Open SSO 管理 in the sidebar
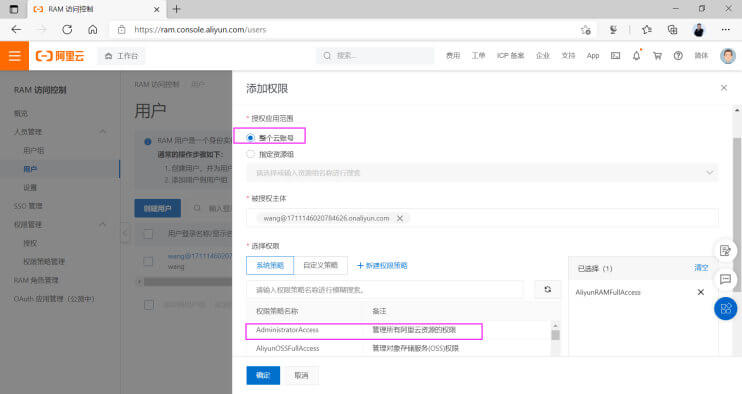This screenshot has width=742, height=394. coord(28,206)
